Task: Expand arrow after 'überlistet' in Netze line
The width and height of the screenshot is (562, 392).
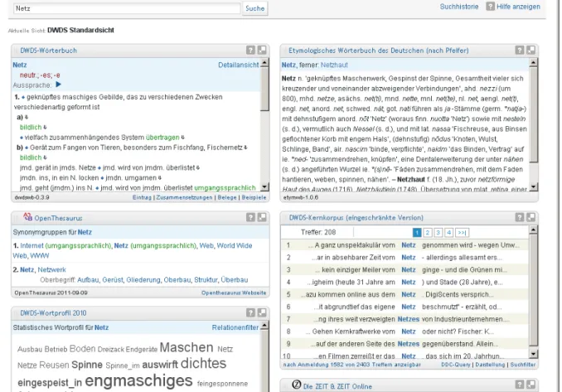Action: (198, 167)
